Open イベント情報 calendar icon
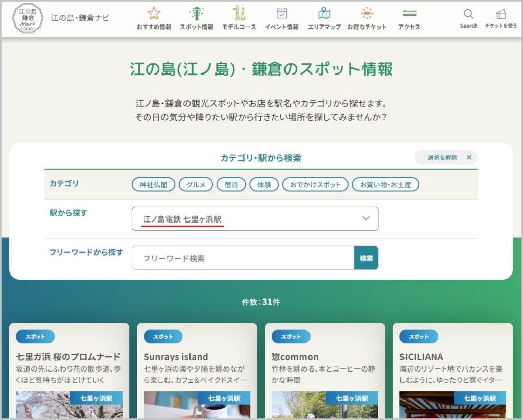 pos(281,14)
